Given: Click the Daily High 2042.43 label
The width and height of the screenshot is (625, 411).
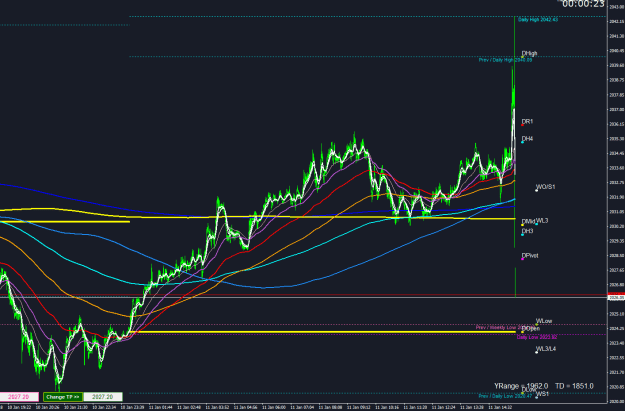Looking at the screenshot, I should click(538, 20).
